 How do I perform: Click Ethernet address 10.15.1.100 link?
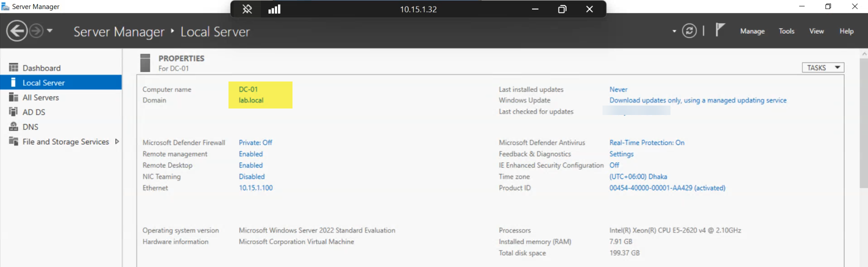tap(255, 188)
